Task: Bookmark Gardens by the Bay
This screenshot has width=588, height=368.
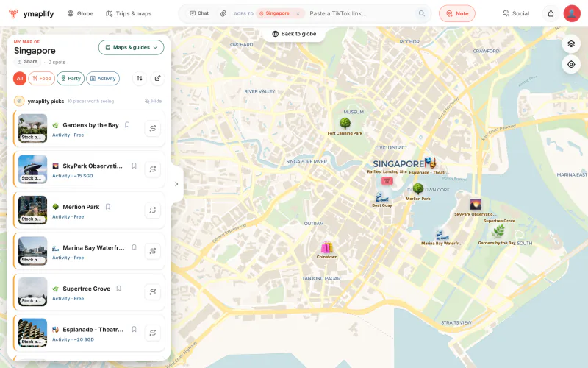Action: click(127, 125)
